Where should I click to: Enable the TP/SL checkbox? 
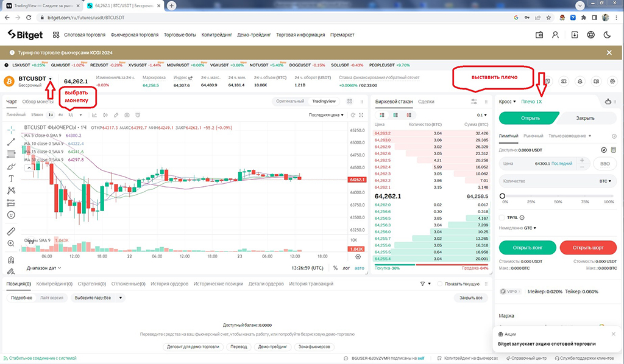coord(502,218)
